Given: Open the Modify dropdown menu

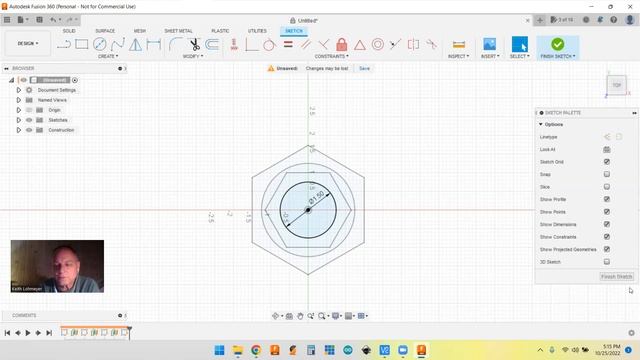Looking at the screenshot, I should point(193,56).
